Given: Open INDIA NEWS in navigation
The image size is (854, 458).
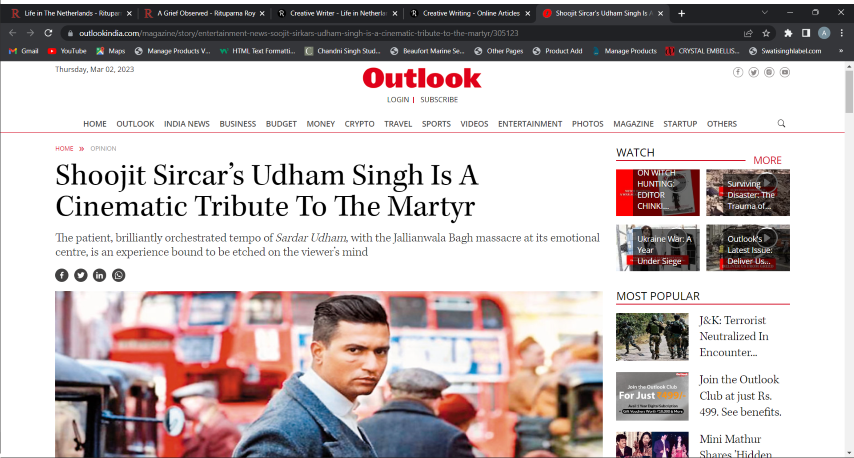Looking at the screenshot, I should pyautogui.click(x=187, y=124).
